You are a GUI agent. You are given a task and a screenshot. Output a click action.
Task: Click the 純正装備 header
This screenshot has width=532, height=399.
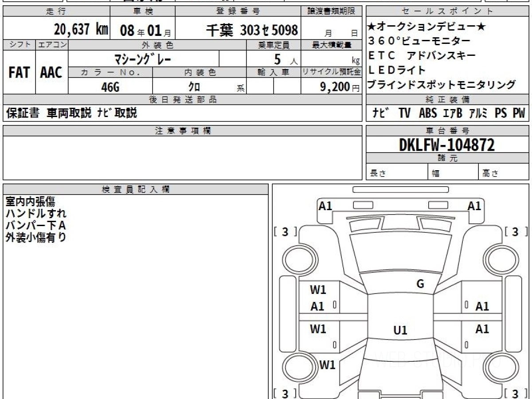pyautogui.click(x=448, y=99)
